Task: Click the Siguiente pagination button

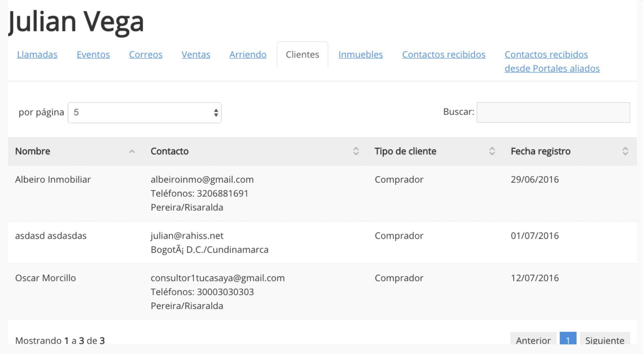Action: click(605, 340)
